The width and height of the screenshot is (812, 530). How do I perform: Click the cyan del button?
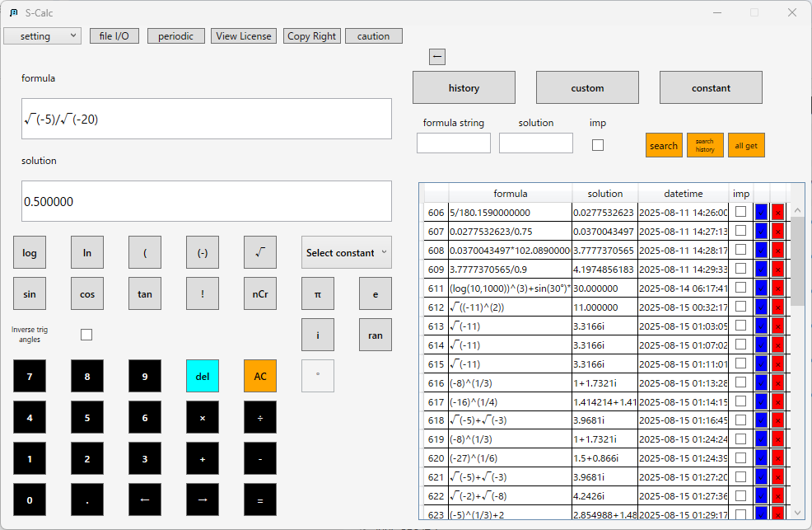(x=203, y=376)
